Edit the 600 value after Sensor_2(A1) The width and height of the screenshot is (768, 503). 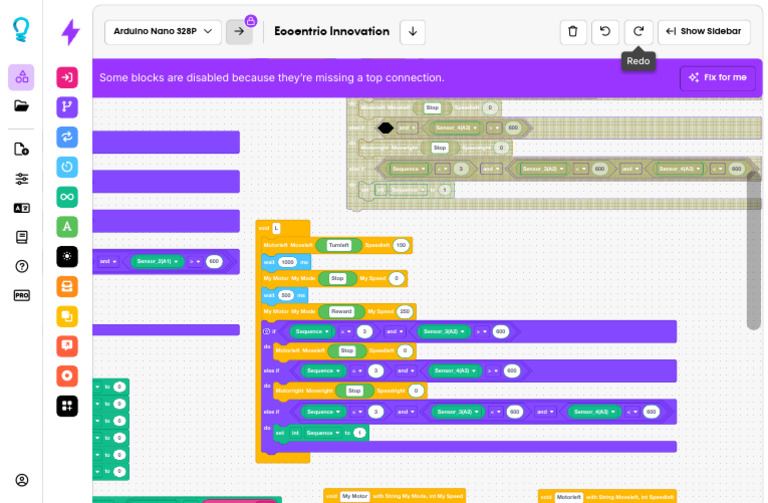[214, 262]
